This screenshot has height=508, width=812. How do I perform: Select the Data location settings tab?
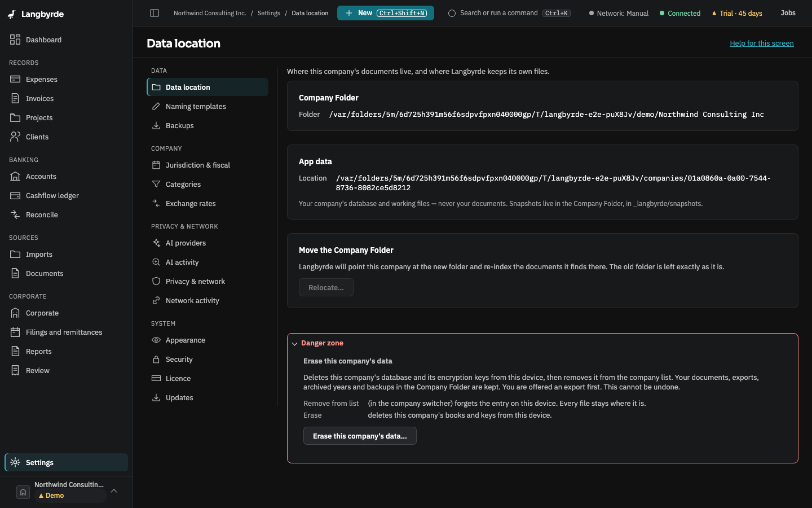point(208,87)
